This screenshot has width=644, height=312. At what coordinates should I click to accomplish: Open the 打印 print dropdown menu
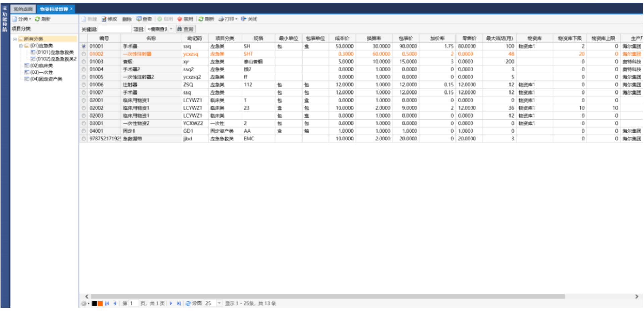tap(237, 19)
